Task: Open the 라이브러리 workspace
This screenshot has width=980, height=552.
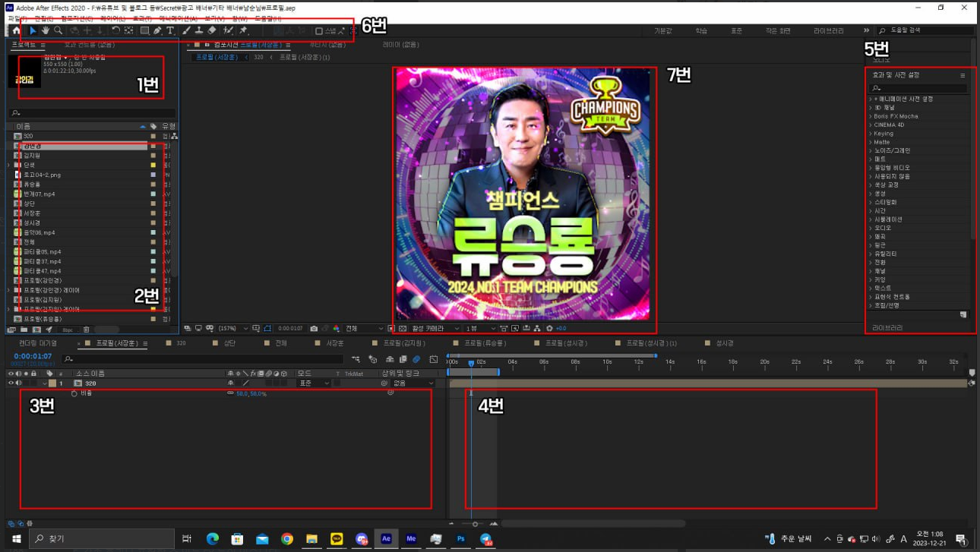Action: tap(828, 31)
